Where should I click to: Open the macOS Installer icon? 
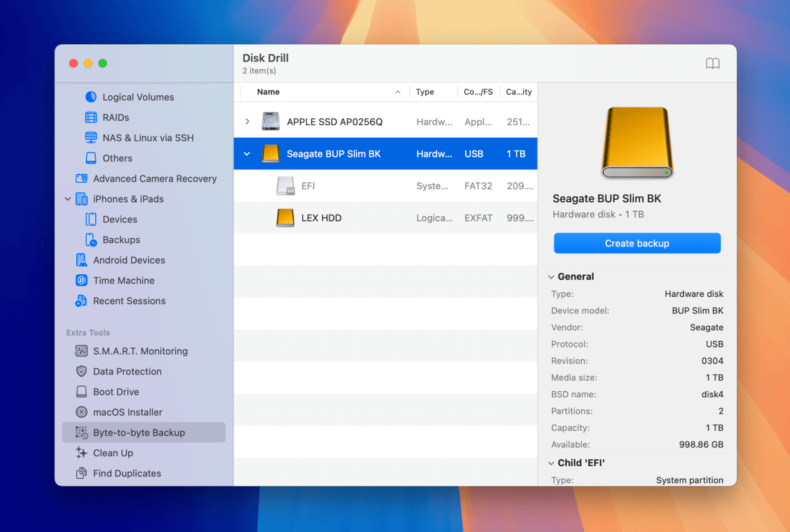tap(82, 412)
